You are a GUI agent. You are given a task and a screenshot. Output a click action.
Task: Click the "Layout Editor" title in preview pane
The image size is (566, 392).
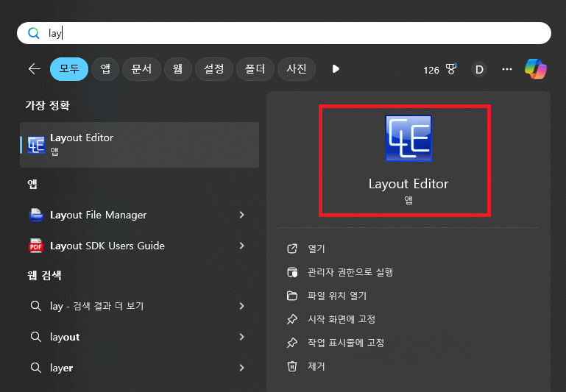tap(408, 184)
